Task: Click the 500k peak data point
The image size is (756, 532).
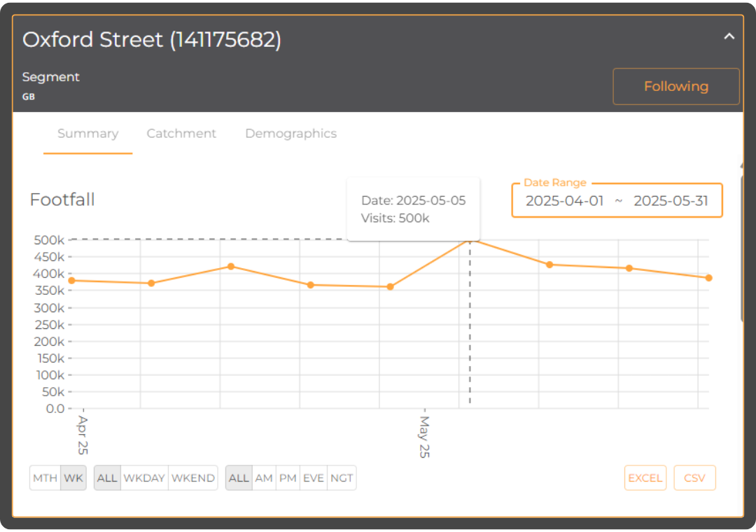Action: (x=470, y=239)
